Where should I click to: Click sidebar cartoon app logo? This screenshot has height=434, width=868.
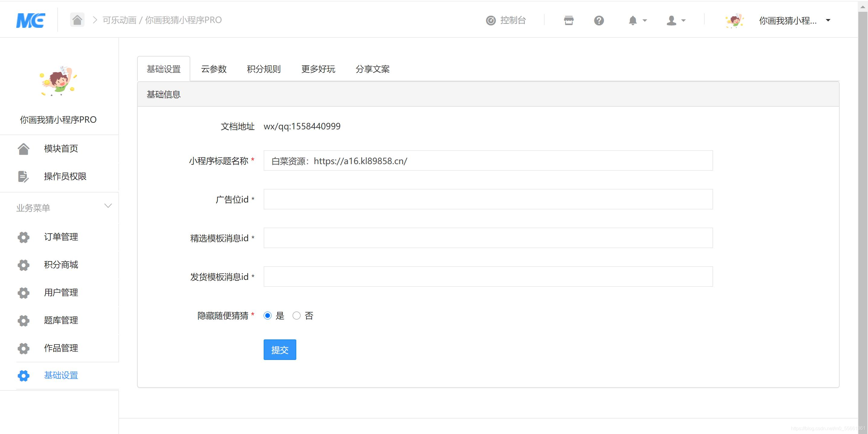pyautogui.click(x=58, y=81)
